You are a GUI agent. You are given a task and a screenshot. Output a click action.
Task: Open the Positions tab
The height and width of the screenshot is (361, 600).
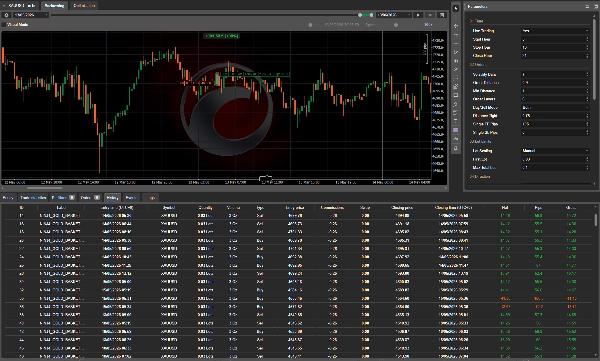[x=63, y=198]
